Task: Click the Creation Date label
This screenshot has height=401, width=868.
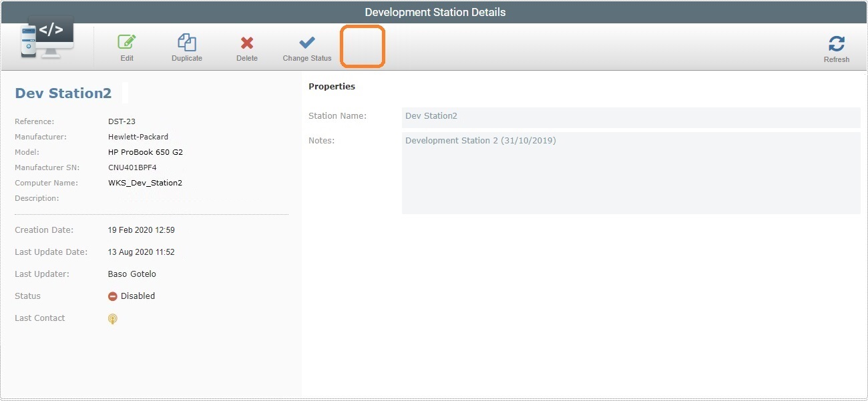Action: tap(44, 230)
